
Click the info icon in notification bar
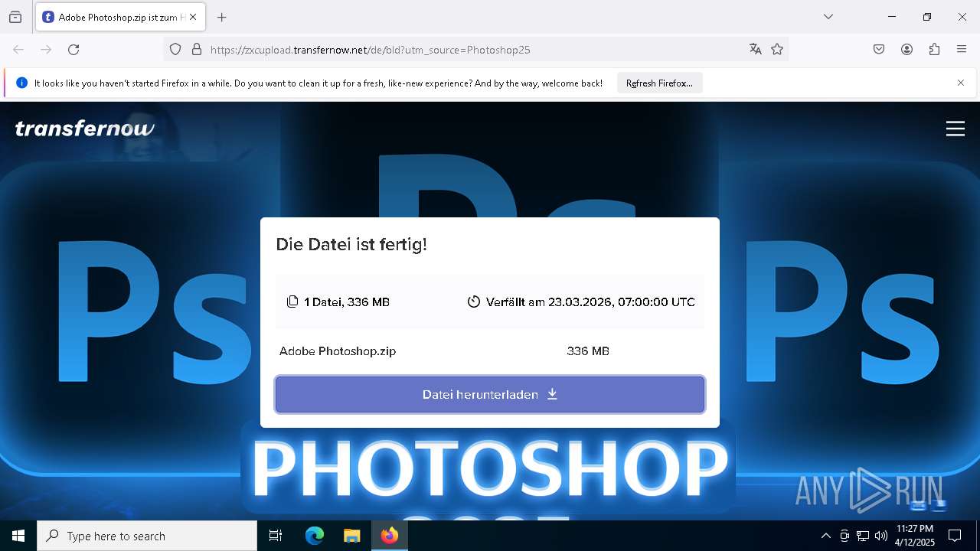[21, 83]
